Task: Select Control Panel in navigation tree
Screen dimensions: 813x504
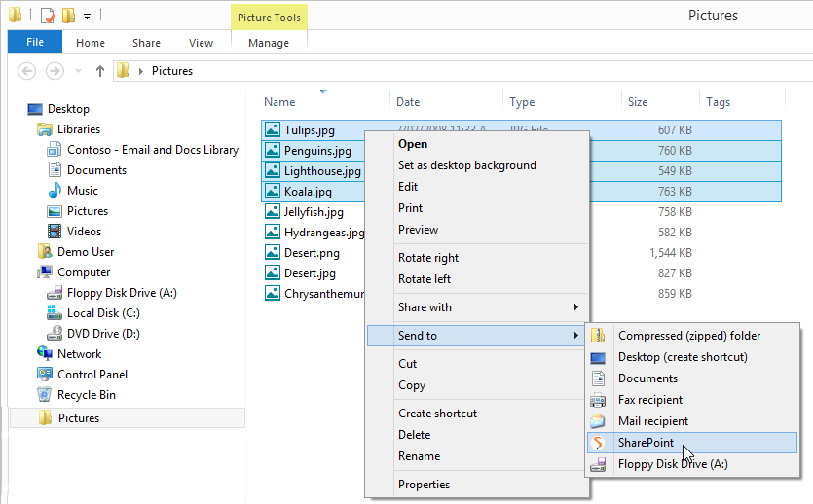Action: point(92,375)
